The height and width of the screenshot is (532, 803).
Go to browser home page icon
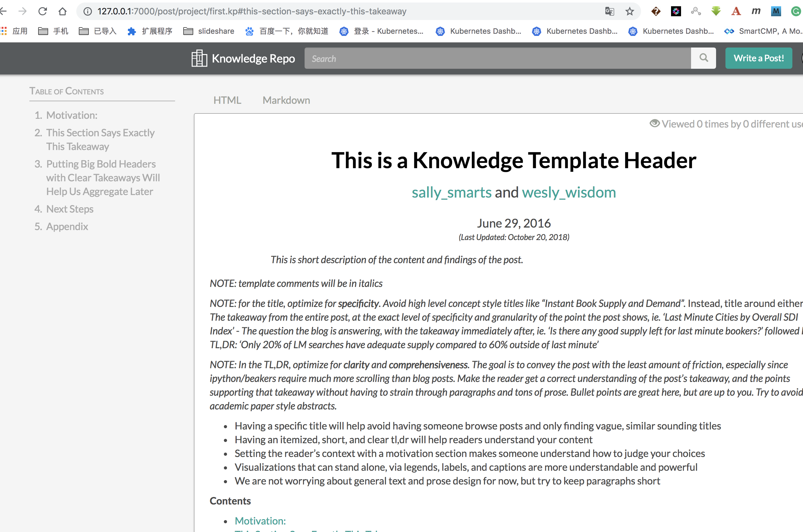[63, 11]
